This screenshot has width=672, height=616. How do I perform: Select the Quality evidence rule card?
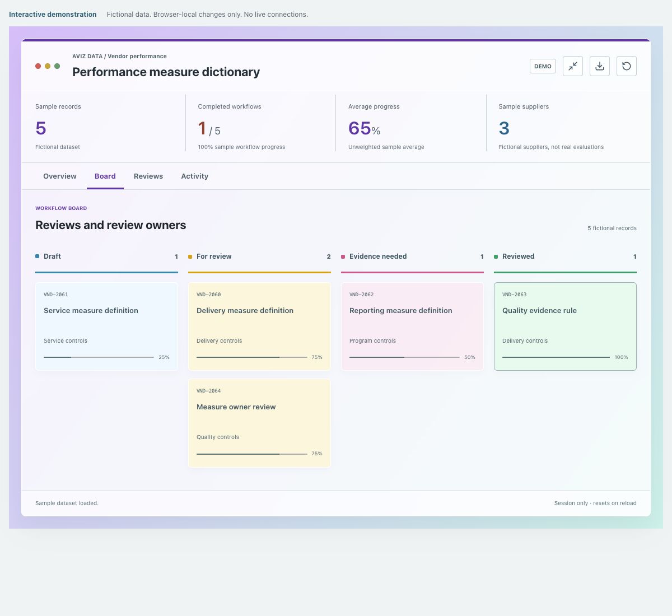[x=565, y=326]
